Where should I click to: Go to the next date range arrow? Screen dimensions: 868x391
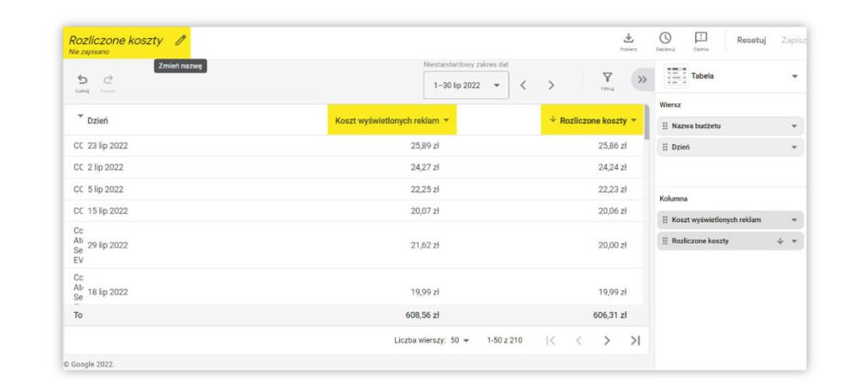[x=551, y=85]
